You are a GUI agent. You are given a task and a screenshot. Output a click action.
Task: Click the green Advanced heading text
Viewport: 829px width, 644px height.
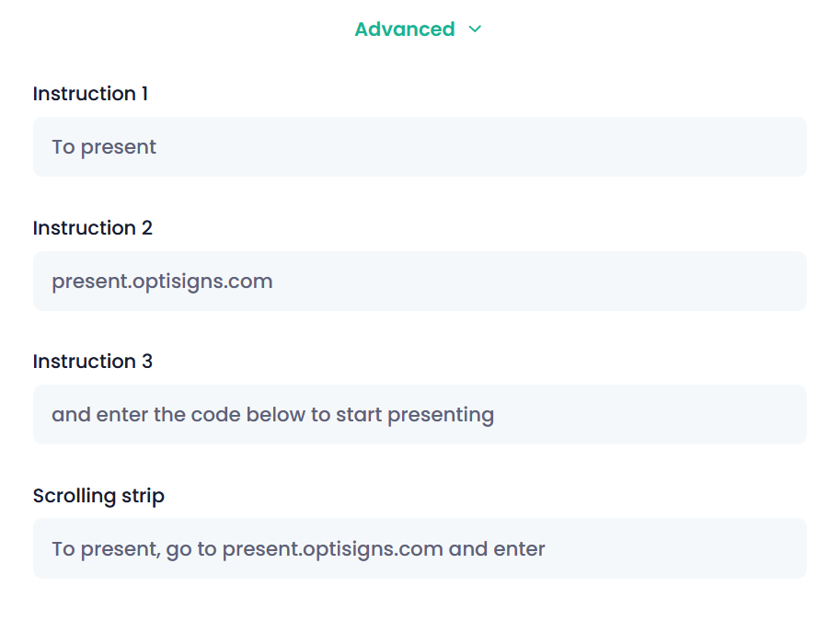[x=405, y=29]
